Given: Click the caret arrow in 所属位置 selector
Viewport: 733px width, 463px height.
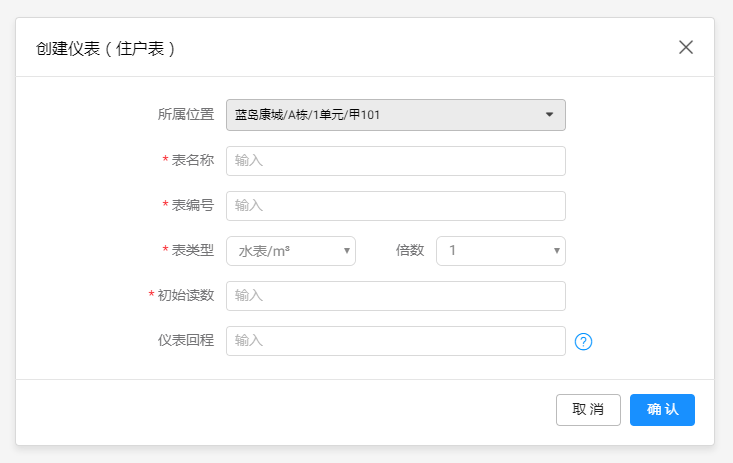Looking at the screenshot, I should click(549, 115).
